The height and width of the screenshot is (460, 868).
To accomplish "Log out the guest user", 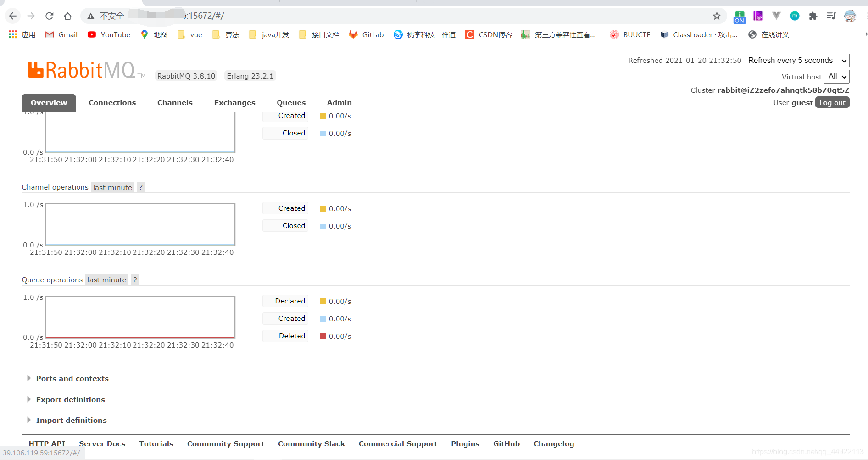I will click(x=832, y=103).
